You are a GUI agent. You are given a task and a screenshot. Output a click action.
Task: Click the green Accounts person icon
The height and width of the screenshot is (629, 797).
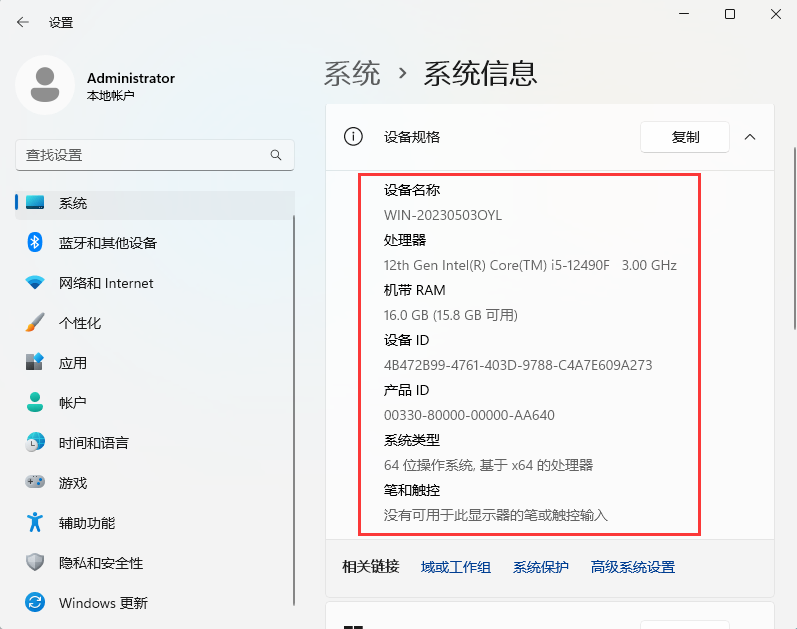pyautogui.click(x=35, y=402)
